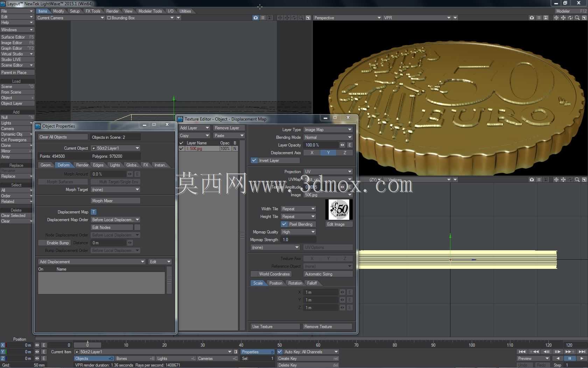Toggle VPR camera icon in left viewport
Image resolution: width=588 pixels, height=368 pixels.
255,18
